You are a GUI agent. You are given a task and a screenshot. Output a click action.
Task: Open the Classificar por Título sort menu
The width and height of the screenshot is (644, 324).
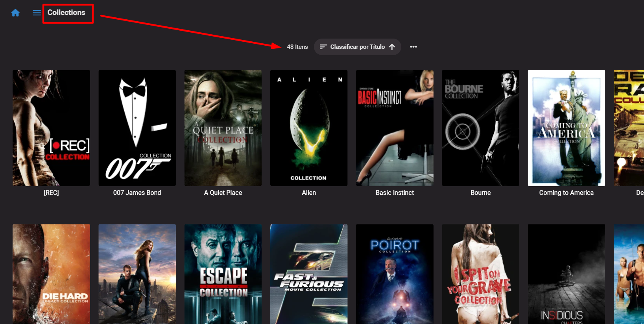coord(358,47)
